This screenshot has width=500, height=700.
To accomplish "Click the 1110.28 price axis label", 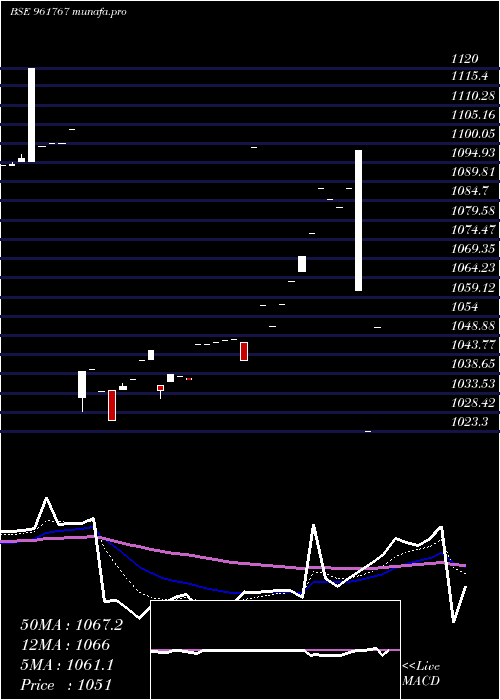I will tap(473, 95).
